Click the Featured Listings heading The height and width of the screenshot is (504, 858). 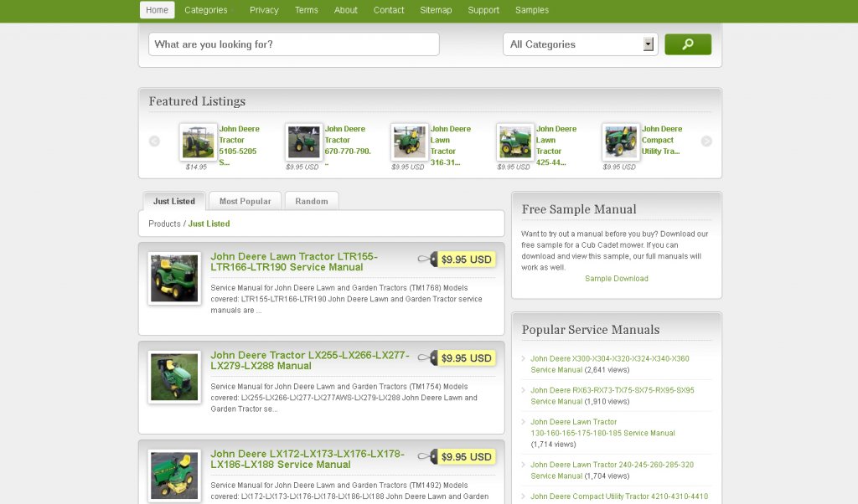[197, 101]
